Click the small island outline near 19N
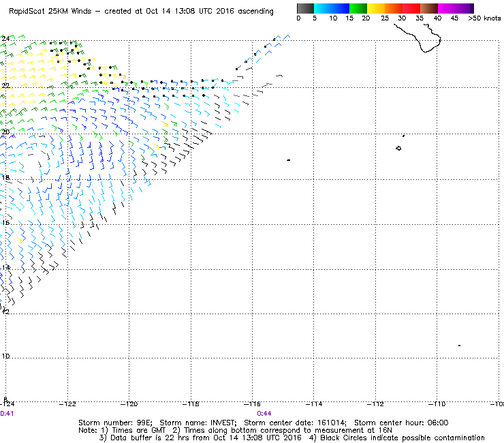 (x=398, y=148)
